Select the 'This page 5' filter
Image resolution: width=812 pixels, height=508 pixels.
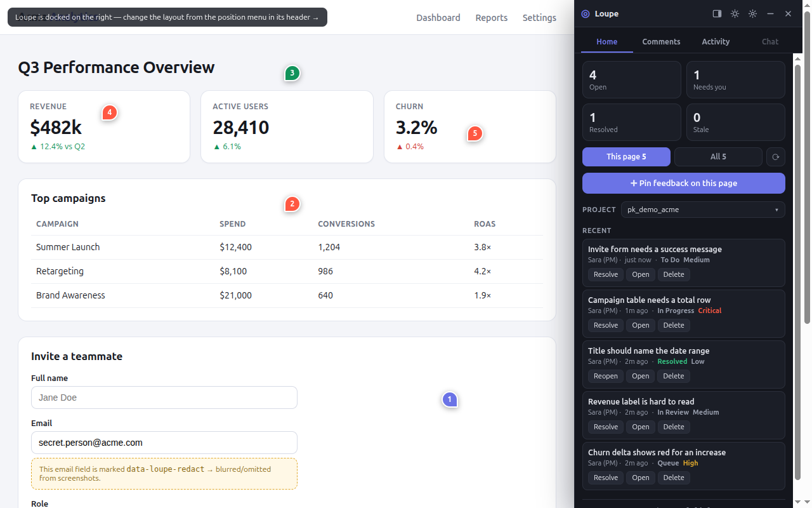point(626,157)
